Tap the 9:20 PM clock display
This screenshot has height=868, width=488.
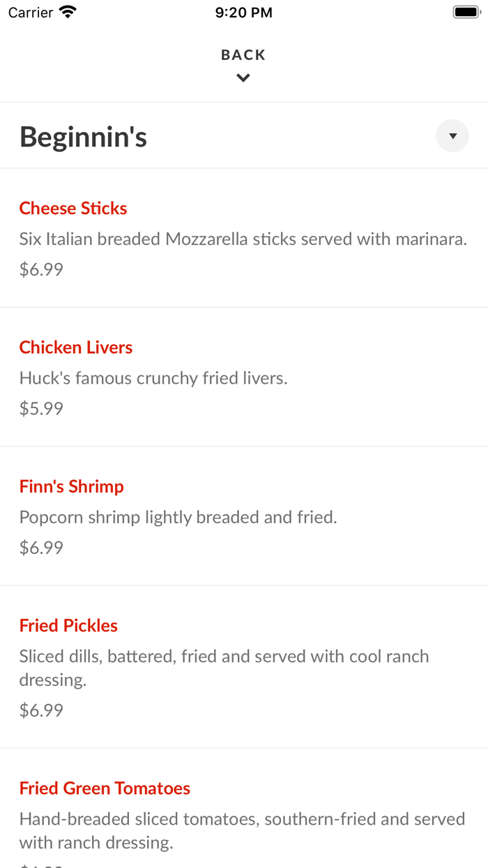[243, 12]
